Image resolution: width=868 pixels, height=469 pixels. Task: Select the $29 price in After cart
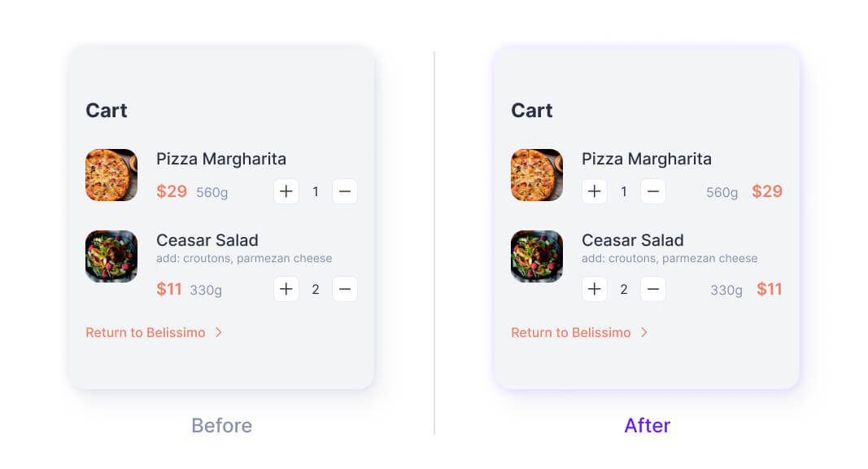pos(766,191)
